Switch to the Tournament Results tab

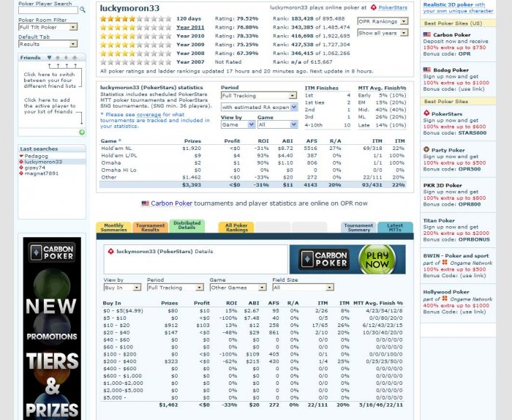[150, 228]
